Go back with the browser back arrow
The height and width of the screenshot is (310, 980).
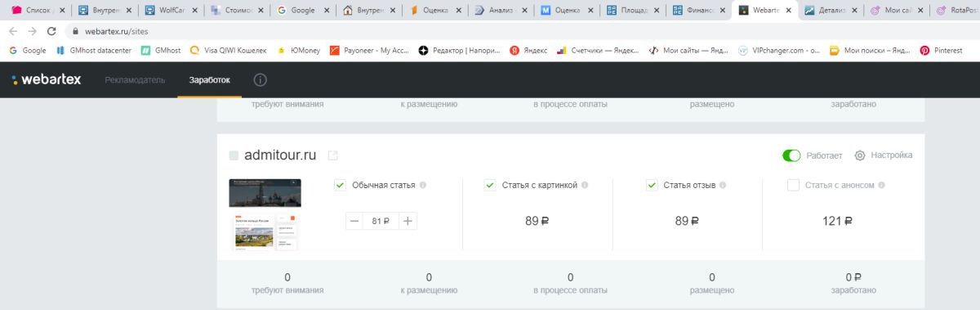14,31
